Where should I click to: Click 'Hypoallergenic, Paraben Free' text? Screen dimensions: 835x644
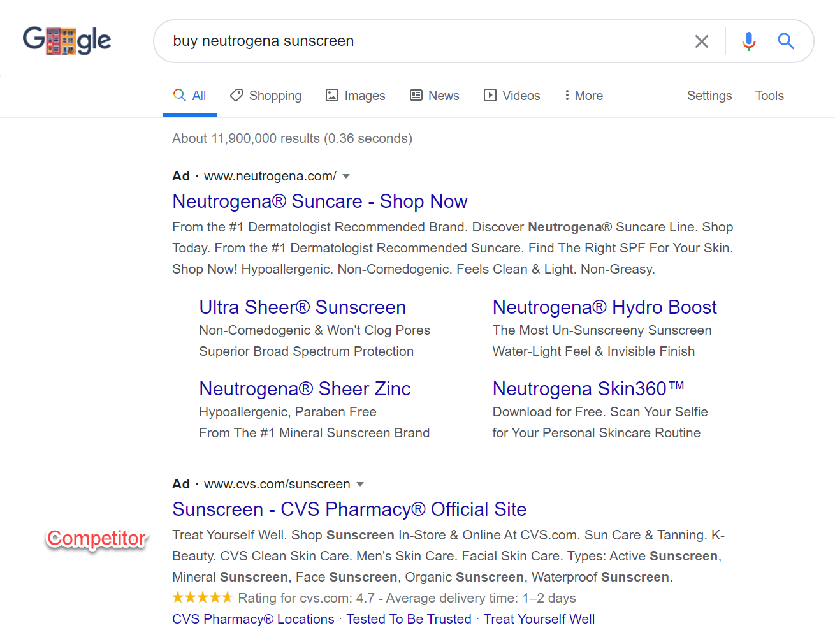(287, 412)
